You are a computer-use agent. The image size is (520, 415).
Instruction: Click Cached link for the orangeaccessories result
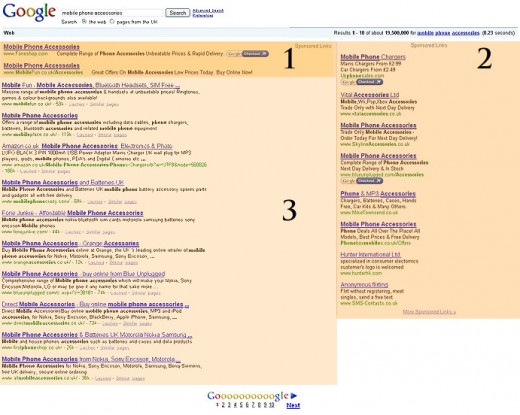click(96, 262)
